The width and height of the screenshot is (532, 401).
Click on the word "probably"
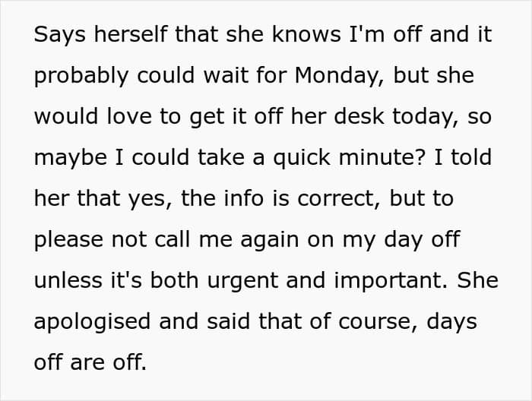pyautogui.click(x=81, y=76)
